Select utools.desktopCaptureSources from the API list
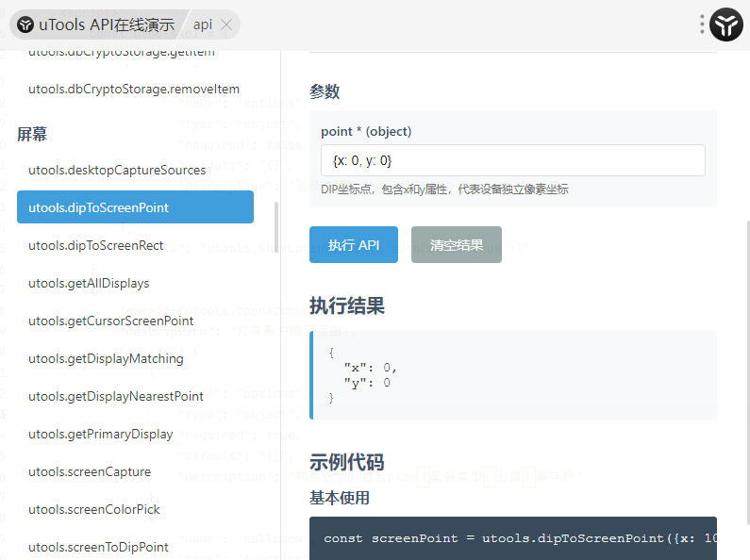The height and width of the screenshot is (560, 750). tap(117, 170)
